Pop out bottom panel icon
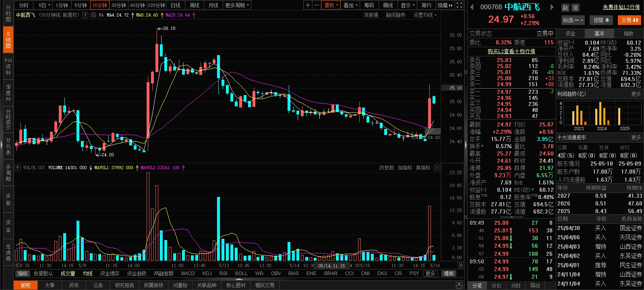 click(x=459, y=285)
